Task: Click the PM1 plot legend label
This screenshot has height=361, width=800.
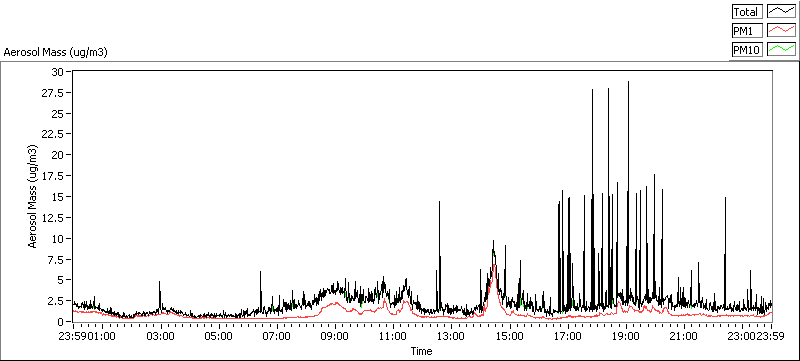Action: 747,31
